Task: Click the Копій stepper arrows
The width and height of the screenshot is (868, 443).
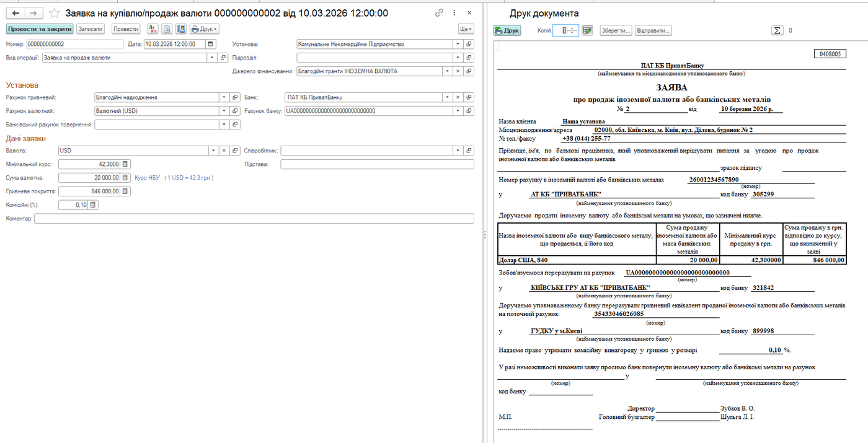Action: (573, 30)
